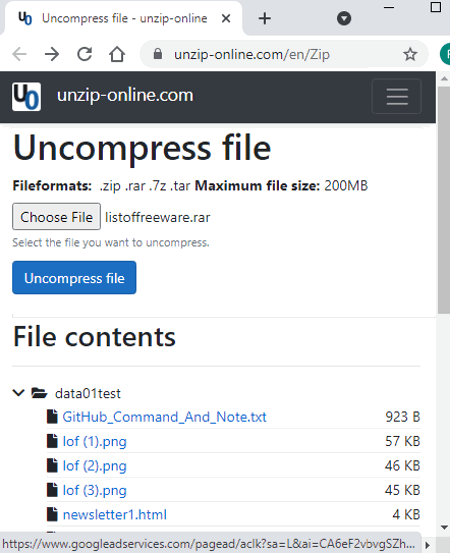This screenshot has height=553, width=450.
Task: Select the data01test folder
Action: click(x=88, y=393)
